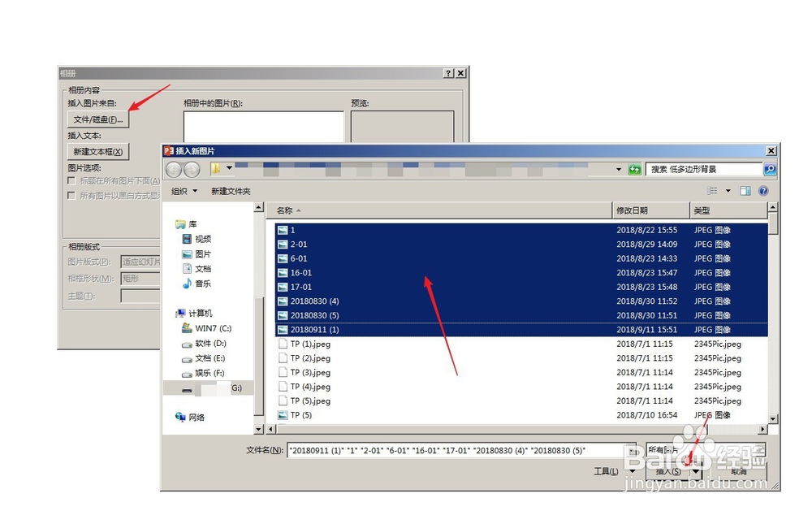
Task: Click the green refresh icon beside address bar
Action: pyautogui.click(x=634, y=170)
